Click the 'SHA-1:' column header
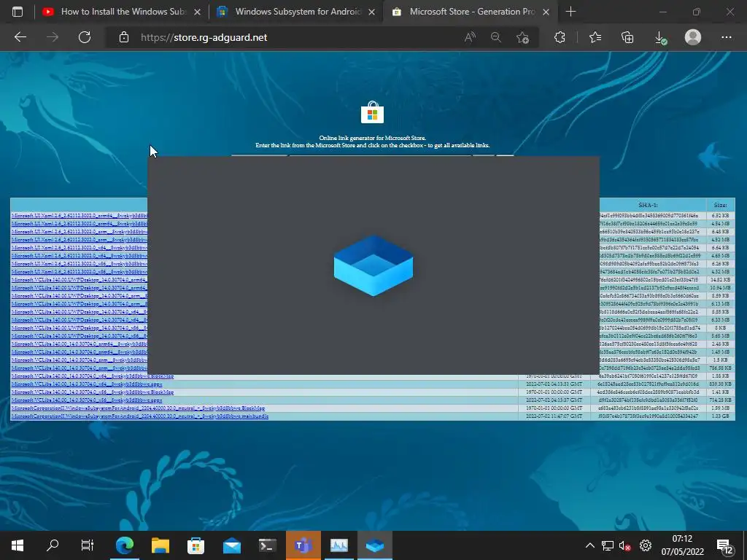 tap(648, 205)
